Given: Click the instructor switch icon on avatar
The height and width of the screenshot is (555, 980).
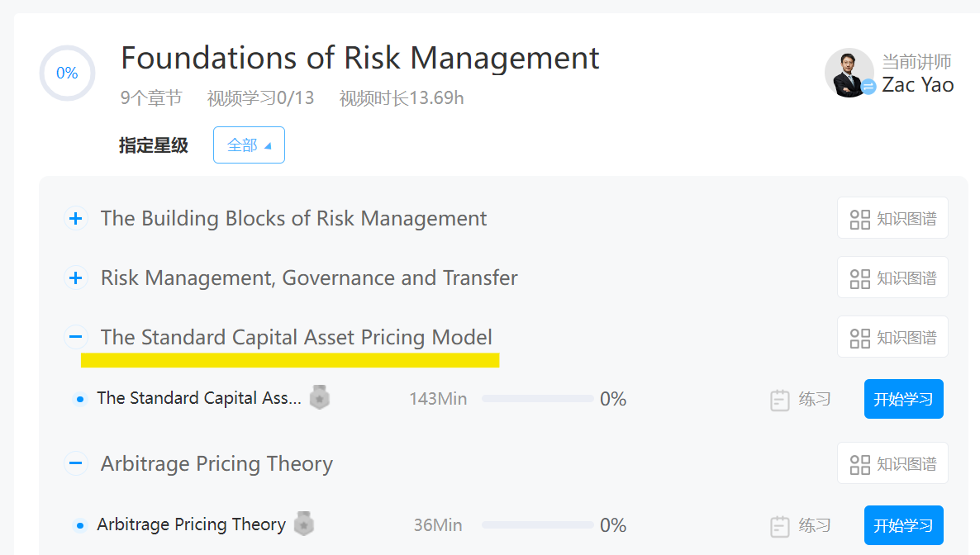Looking at the screenshot, I should [x=868, y=86].
